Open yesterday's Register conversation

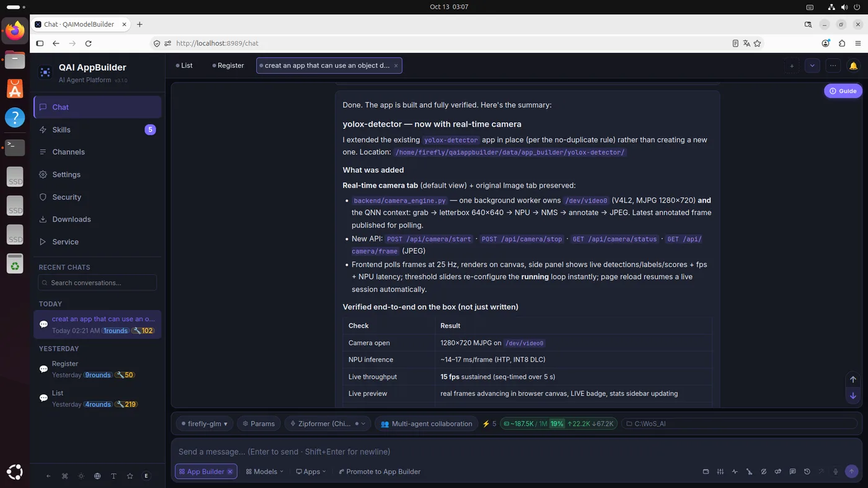click(x=97, y=369)
